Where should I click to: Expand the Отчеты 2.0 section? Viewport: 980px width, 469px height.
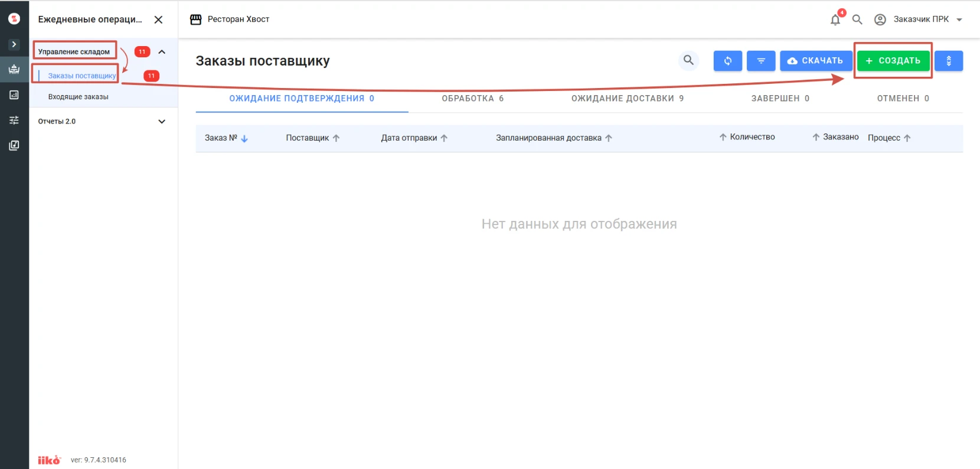click(x=162, y=122)
